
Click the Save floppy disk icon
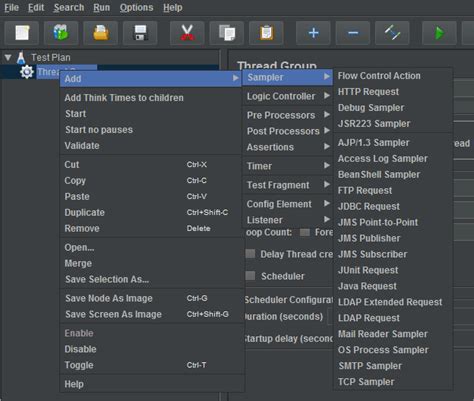(x=140, y=33)
